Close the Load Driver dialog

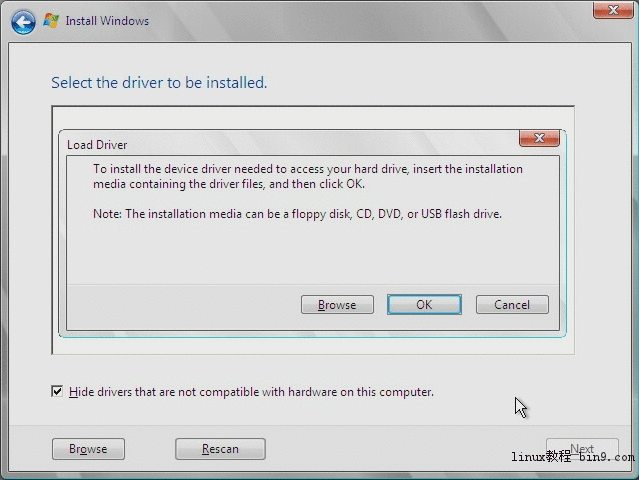539,138
